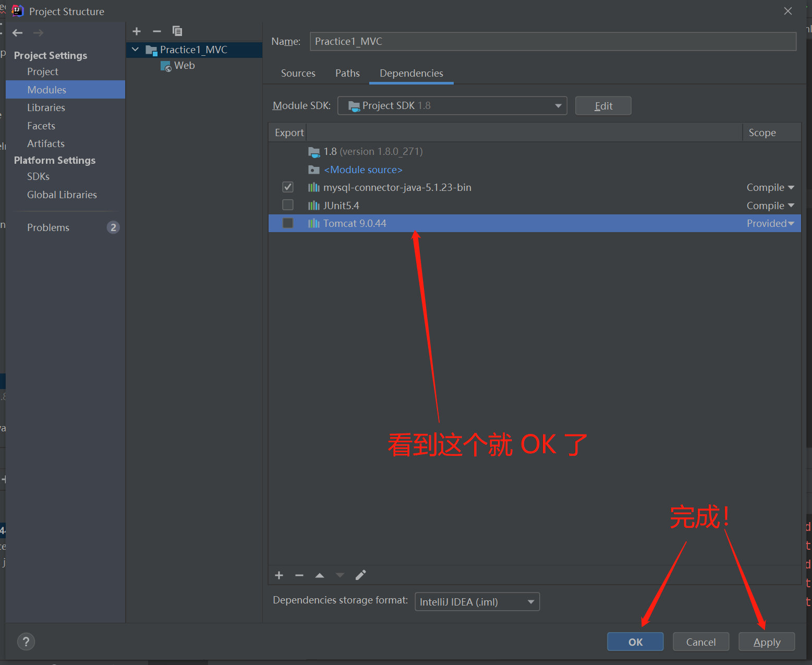Open Problems list in sidebar
The height and width of the screenshot is (665, 812).
click(48, 227)
